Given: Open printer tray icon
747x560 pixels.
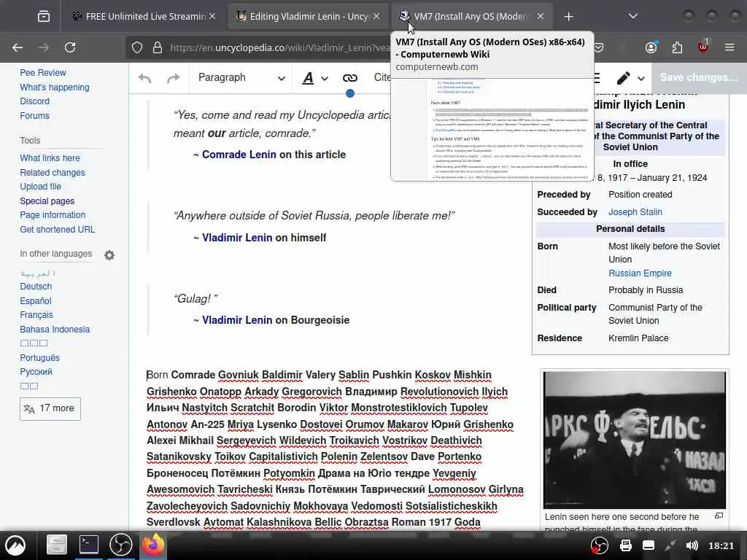Looking at the screenshot, I should click(626, 545).
